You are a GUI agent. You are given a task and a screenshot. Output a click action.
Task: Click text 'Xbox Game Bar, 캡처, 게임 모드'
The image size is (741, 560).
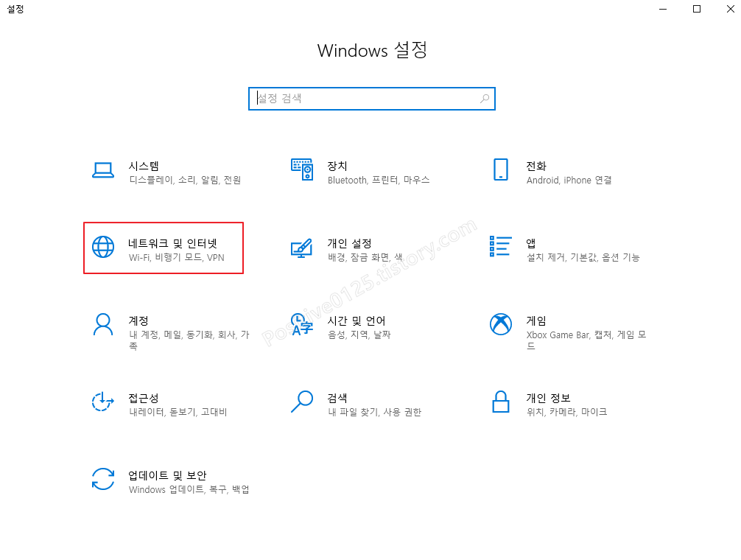tap(586, 340)
